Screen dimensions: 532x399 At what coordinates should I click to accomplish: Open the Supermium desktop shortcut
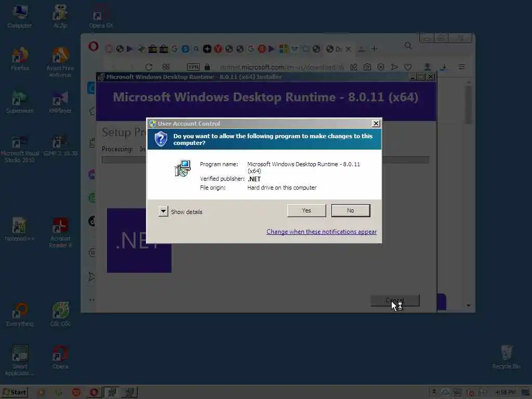tap(20, 101)
